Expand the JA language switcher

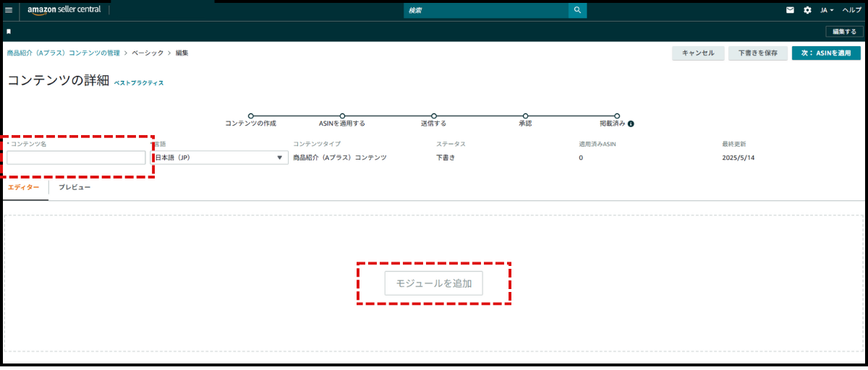tap(827, 10)
